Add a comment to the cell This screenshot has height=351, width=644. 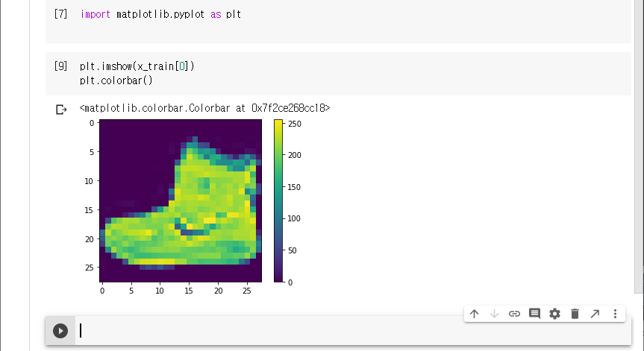pyautogui.click(x=534, y=314)
